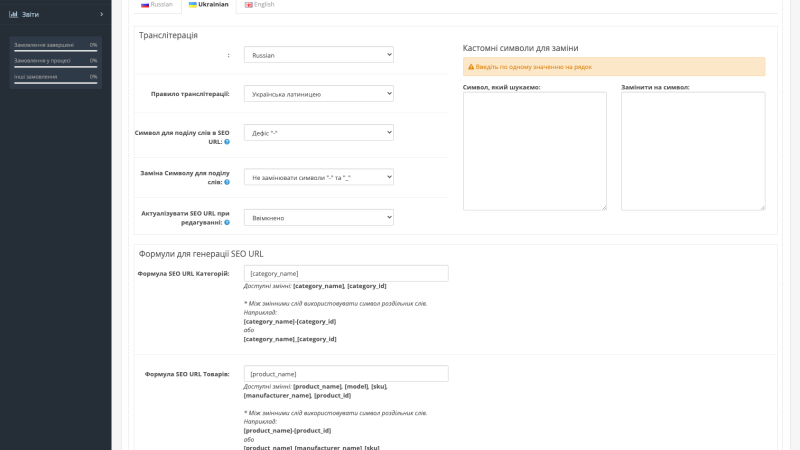Focus the Символ, який шукаємо textarea

click(535, 151)
